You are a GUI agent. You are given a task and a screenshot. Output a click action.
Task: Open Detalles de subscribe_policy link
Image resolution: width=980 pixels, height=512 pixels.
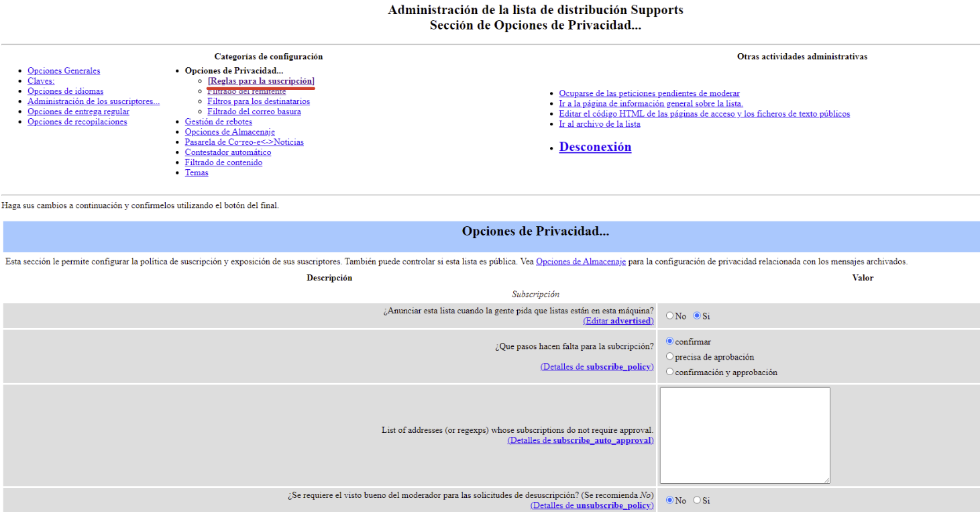[597, 367]
